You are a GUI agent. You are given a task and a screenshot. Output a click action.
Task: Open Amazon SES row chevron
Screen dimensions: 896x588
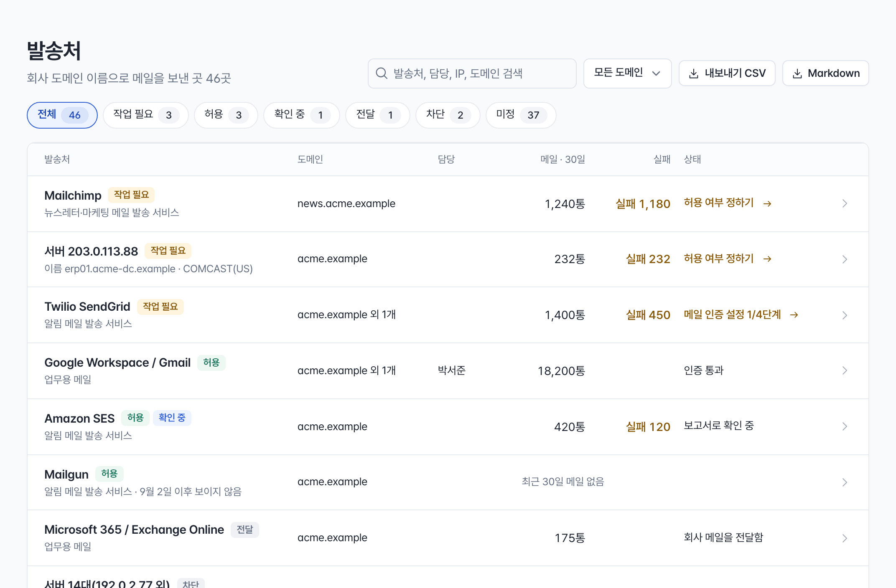pos(845,426)
